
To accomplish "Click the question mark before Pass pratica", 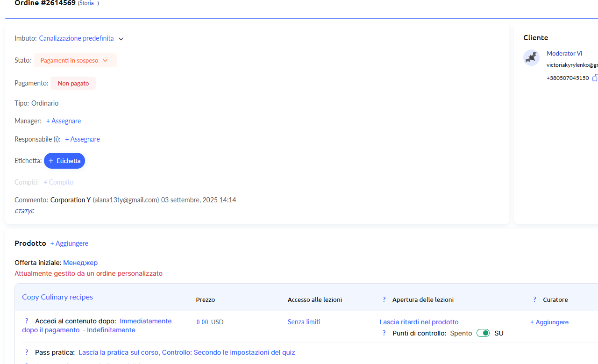I will 27,352.
